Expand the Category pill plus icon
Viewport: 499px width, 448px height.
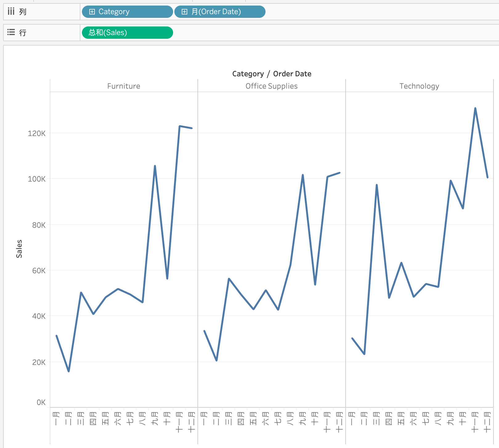point(92,12)
